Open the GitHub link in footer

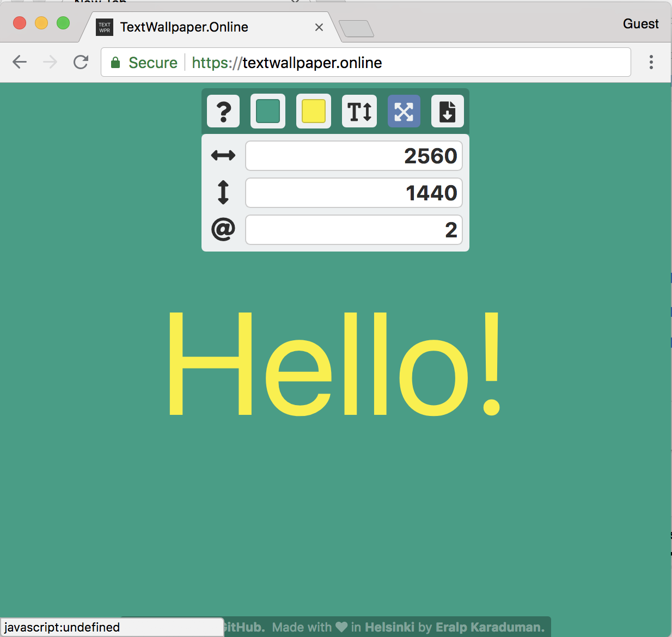click(244, 627)
